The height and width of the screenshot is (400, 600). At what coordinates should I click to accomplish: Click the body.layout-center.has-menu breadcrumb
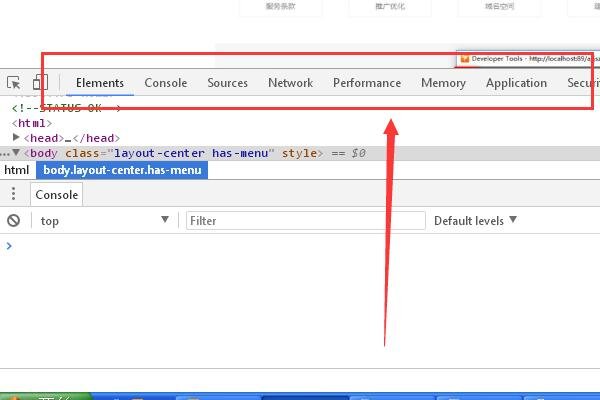point(122,171)
